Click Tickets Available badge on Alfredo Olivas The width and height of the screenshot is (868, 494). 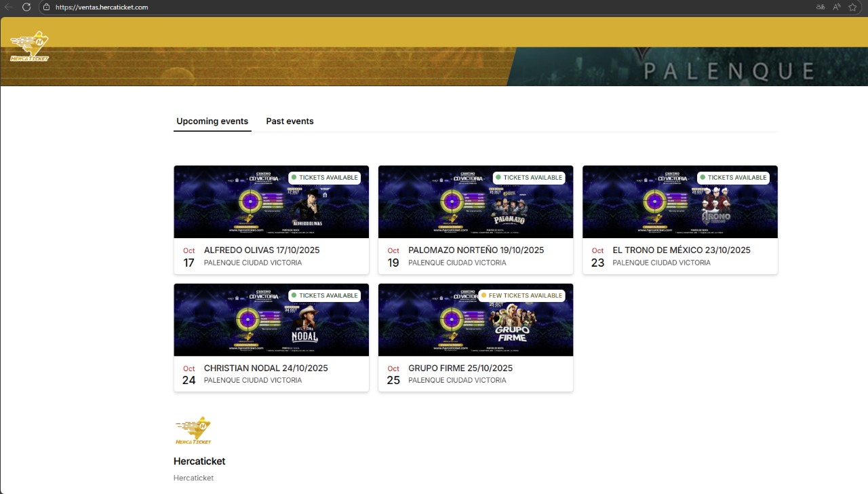tap(324, 178)
